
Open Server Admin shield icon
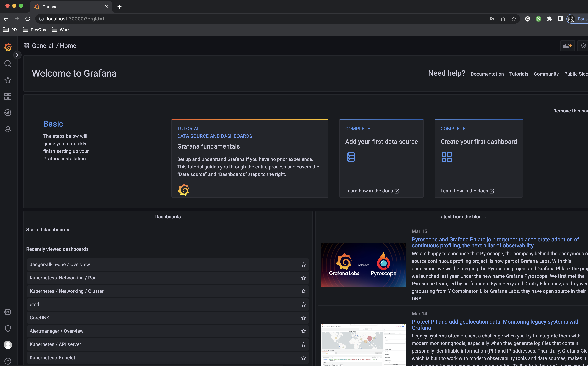pyautogui.click(x=8, y=328)
